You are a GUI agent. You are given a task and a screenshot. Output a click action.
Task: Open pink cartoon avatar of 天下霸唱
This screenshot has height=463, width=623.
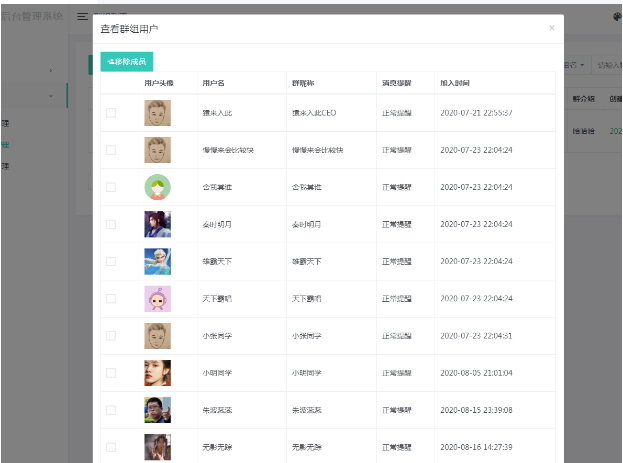157,298
